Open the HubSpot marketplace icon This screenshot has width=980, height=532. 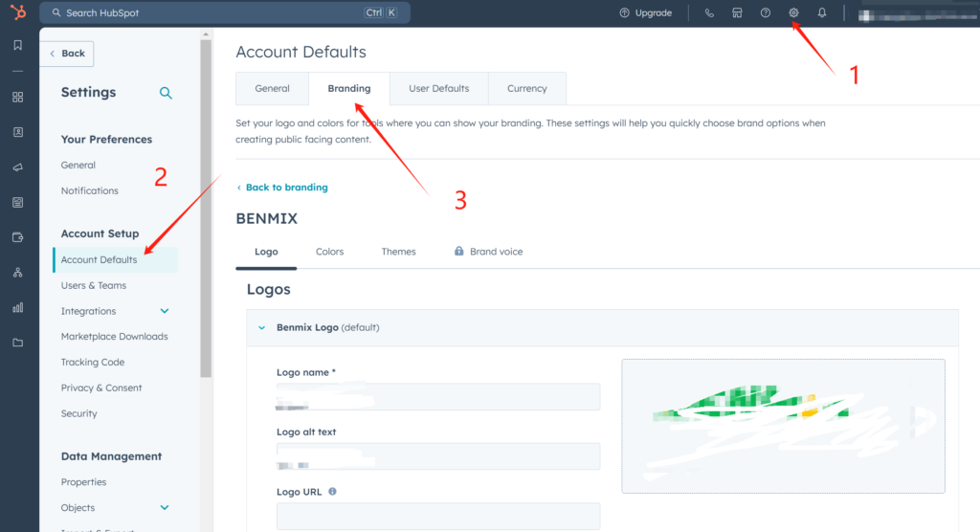737,13
